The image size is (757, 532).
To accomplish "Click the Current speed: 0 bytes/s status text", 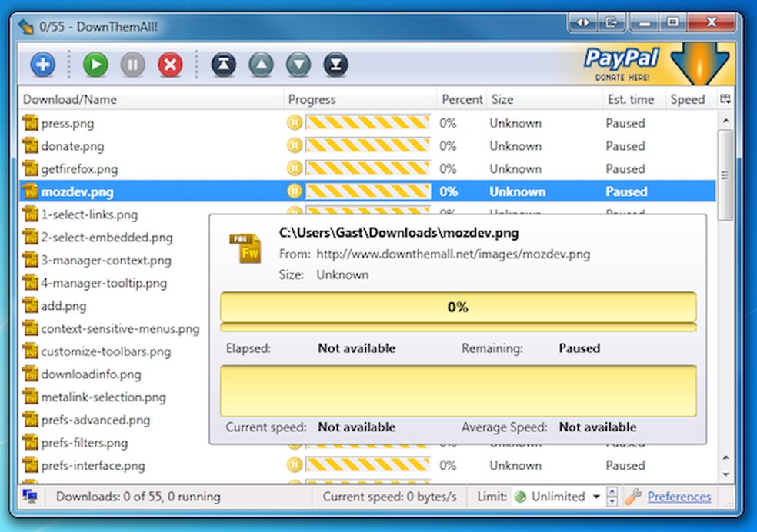I will pyautogui.click(x=389, y=497).
